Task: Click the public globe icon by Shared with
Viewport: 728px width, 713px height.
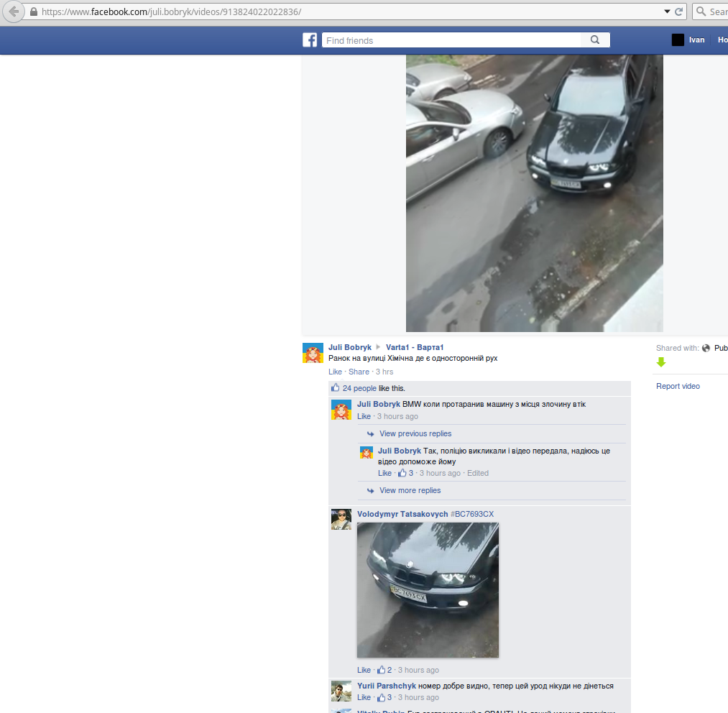Action: coord(706,348)
